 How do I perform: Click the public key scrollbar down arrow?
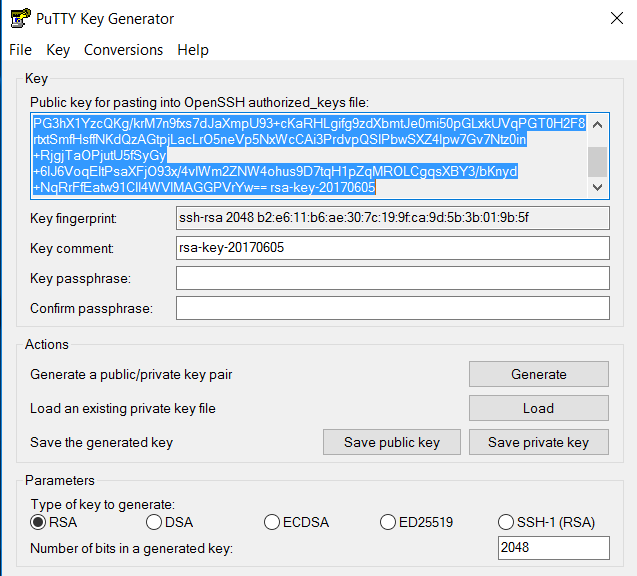tap(598, 187)
